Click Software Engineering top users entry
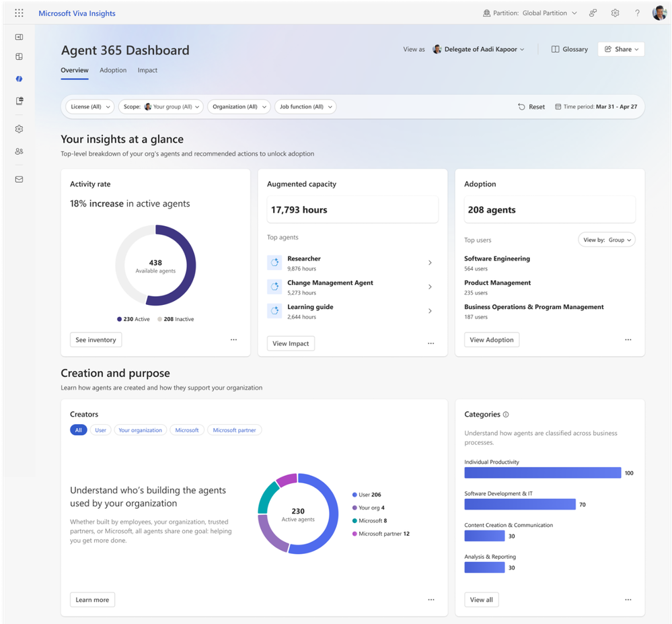 pyautogui.click(x=497, y=263)
